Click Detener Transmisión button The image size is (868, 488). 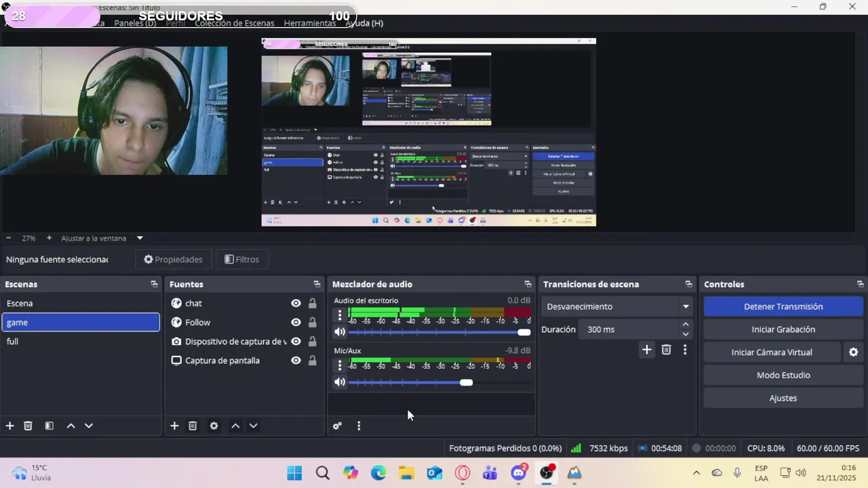click(783, 306)
